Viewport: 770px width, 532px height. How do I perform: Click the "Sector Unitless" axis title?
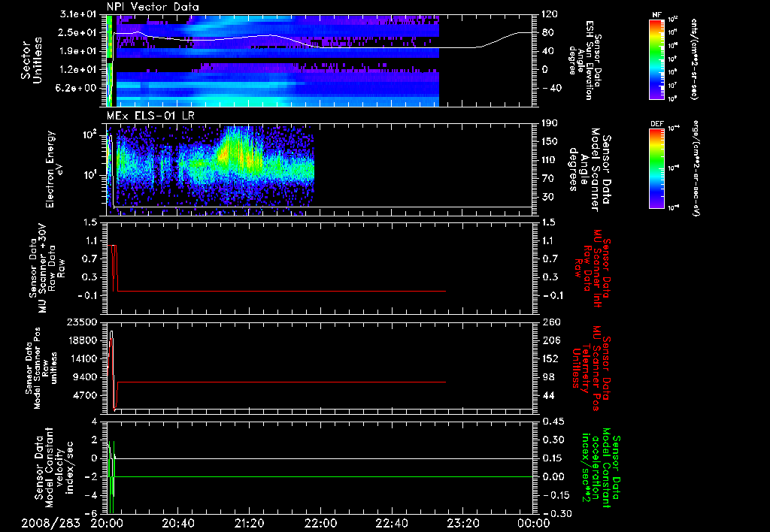coord(32,60)
